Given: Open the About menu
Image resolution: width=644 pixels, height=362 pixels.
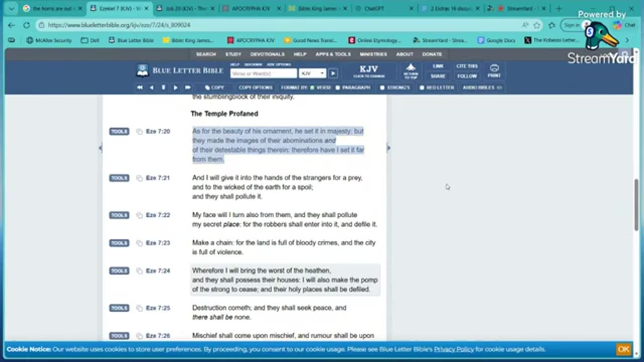Looking at the screenshot, I should coord(405,54).
